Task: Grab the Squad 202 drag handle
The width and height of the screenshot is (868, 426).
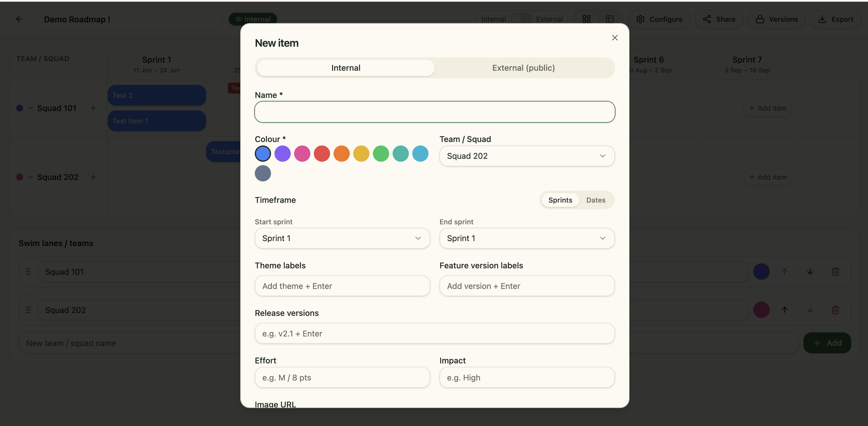Action: click(28, 310)
